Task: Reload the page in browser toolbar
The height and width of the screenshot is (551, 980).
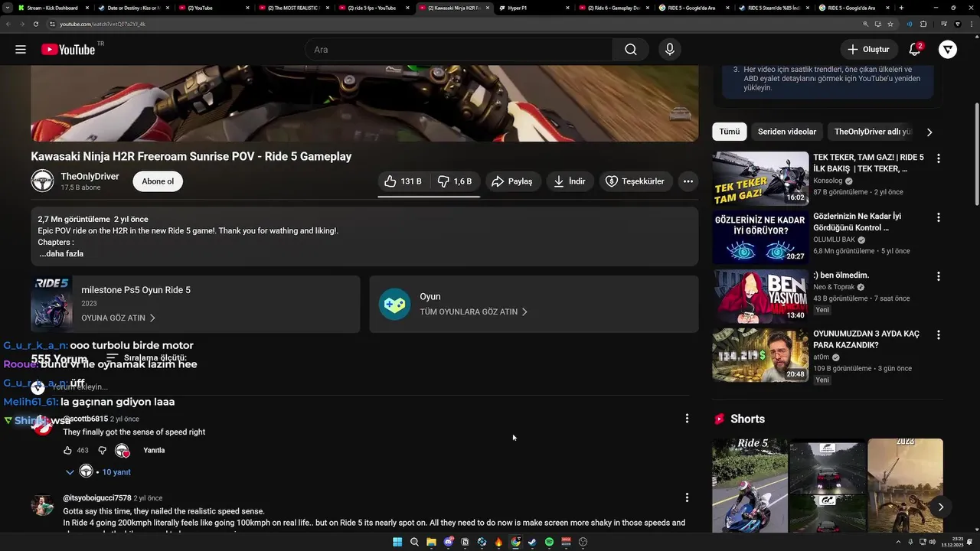Action: tap(36, 24)
